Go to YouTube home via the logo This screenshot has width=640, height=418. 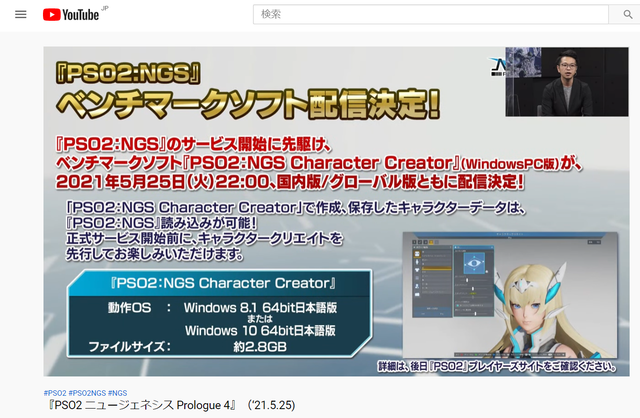pos(71,15)
